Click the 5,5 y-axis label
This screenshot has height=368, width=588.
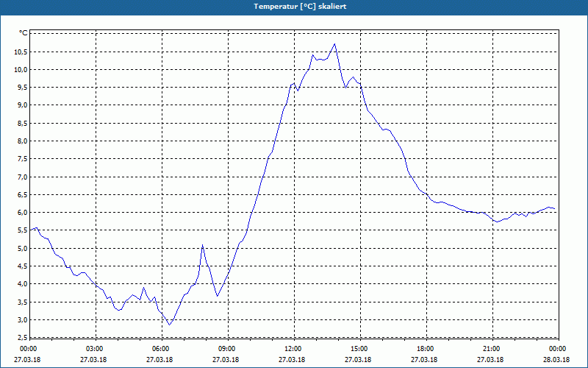(23, 230)
